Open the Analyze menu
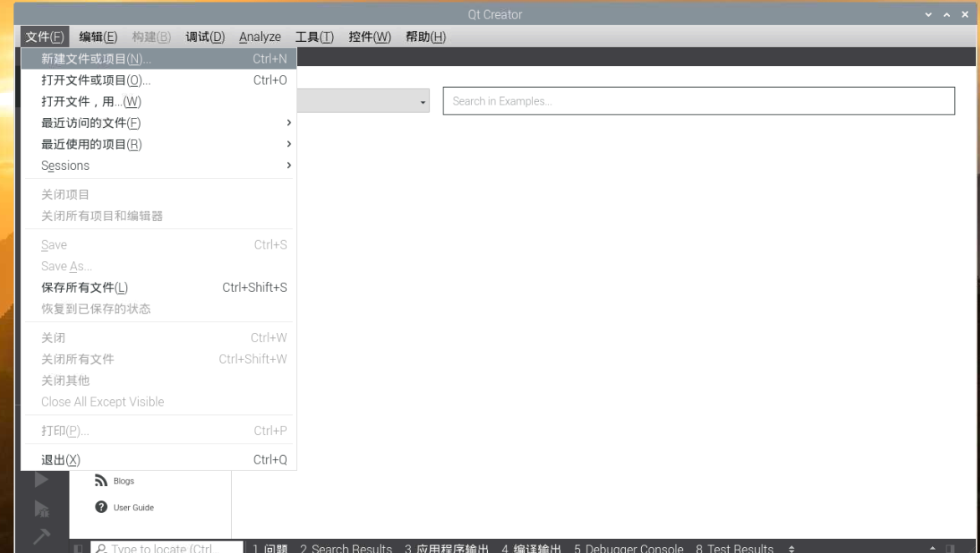The height and width of the screenshot is (553, 980). coord(260,37)
